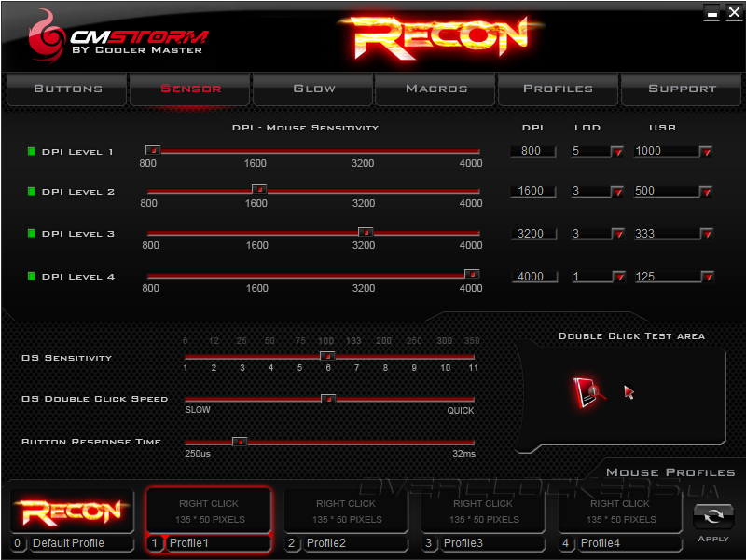
Task: Expand the LOD dropdown for DPI Level 4
Action: (619, 277)
